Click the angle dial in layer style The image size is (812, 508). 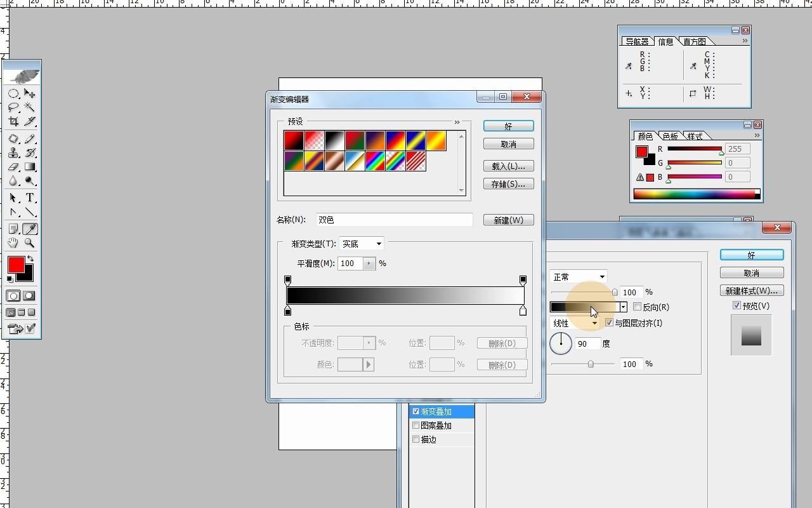pos(561,343)
